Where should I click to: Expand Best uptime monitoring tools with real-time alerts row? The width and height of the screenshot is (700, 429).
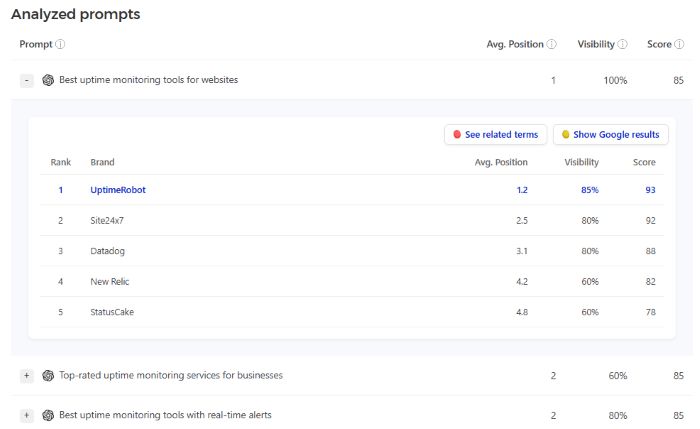27,416
